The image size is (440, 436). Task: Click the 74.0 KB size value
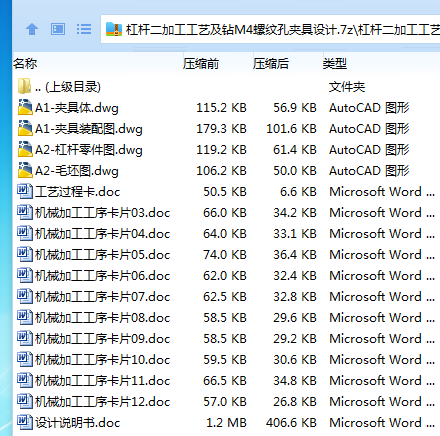point(225,255)
